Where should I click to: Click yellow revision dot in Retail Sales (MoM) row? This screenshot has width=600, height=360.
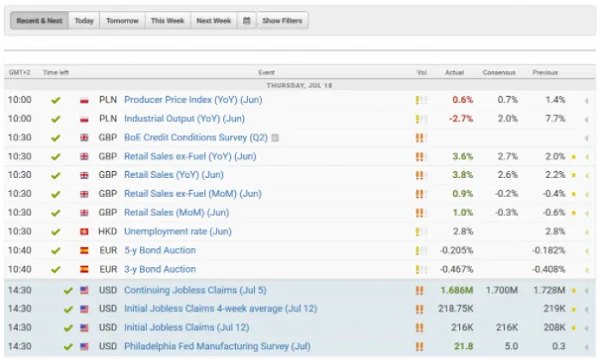pos(574,213)
